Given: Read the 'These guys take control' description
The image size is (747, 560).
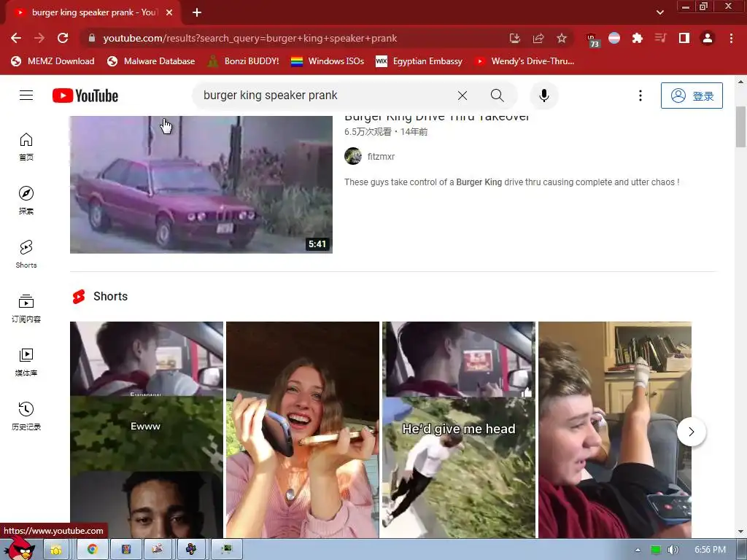Looking at the screenshot, I should click(511, 182).
